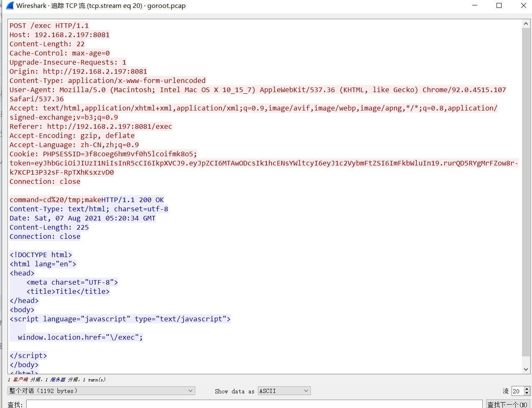The image size is (532, 408).
Task: Click the opening "<body>" tag line
Action: [22, 310]
